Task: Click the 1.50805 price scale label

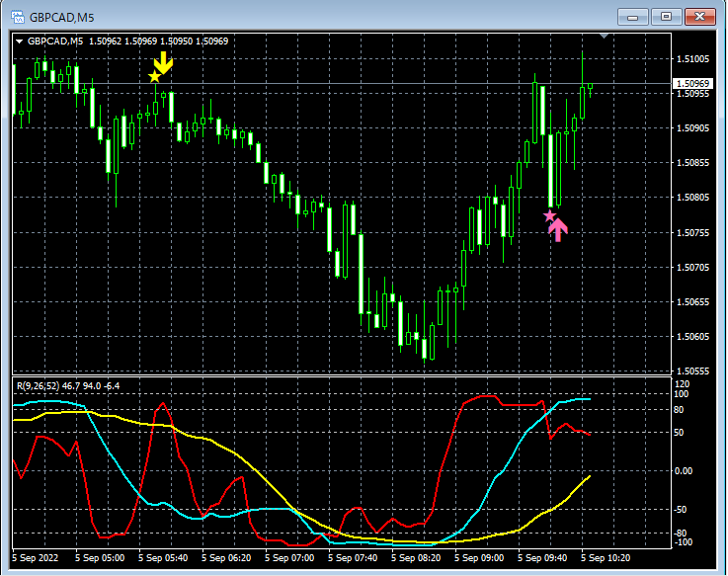Action: [692, 198]
